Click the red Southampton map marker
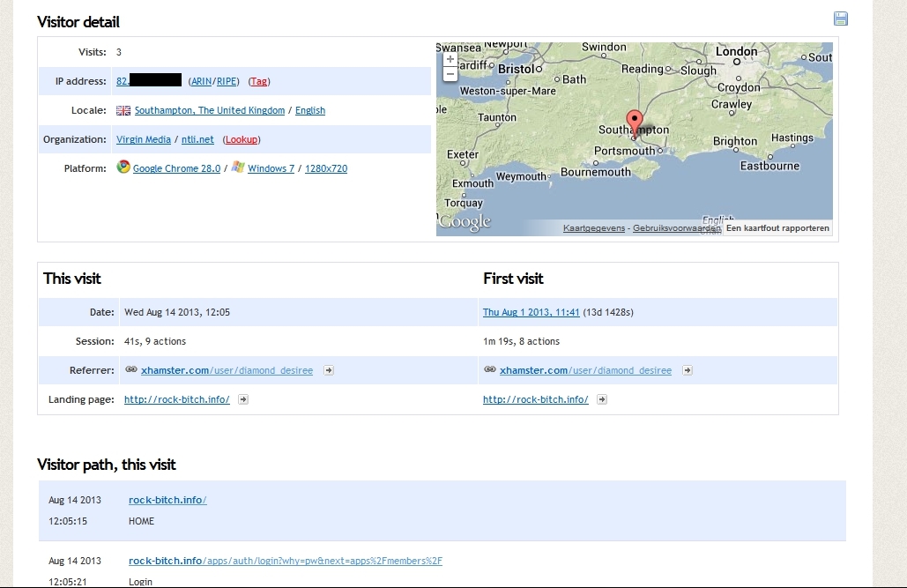This screenshot has width=907, height=588. pos(634,122)
